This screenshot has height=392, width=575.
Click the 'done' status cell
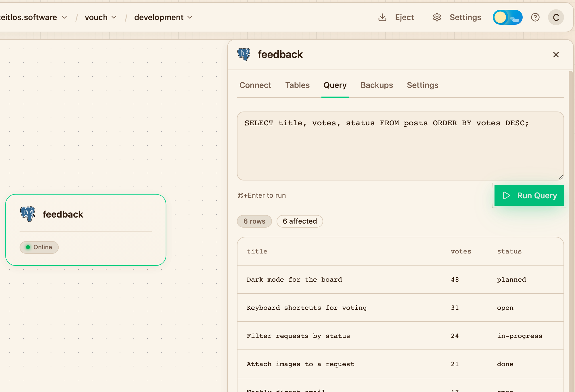[x=505, y=364]
